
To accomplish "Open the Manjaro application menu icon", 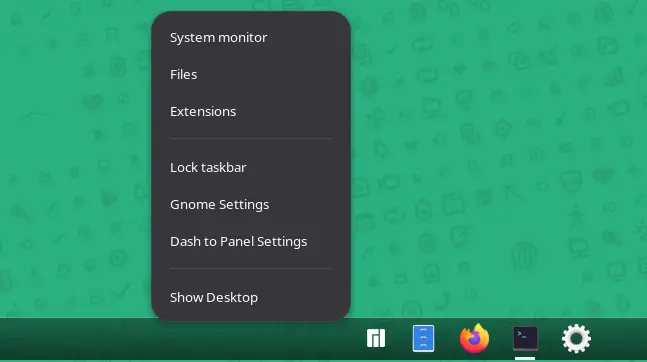I will tap(375, 338).
